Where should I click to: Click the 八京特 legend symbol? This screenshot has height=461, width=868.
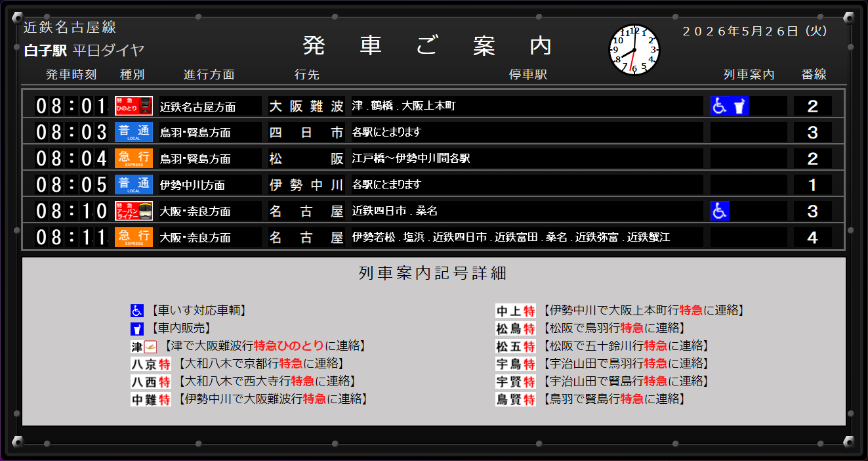point(151,364)
